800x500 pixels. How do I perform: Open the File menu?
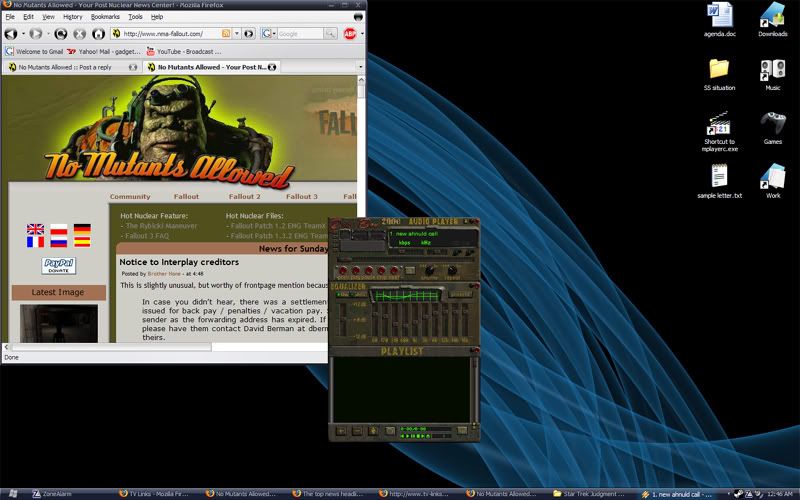(x=10, y=17)
